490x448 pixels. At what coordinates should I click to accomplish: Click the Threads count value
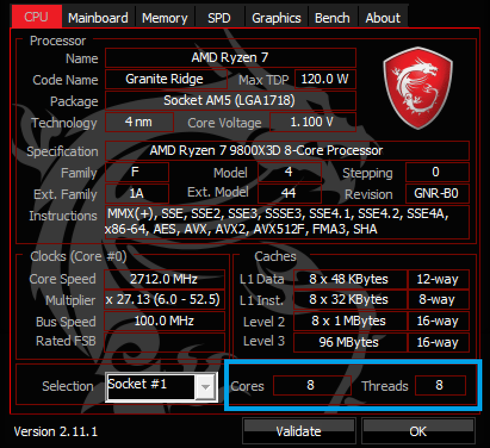pos(441,385)
